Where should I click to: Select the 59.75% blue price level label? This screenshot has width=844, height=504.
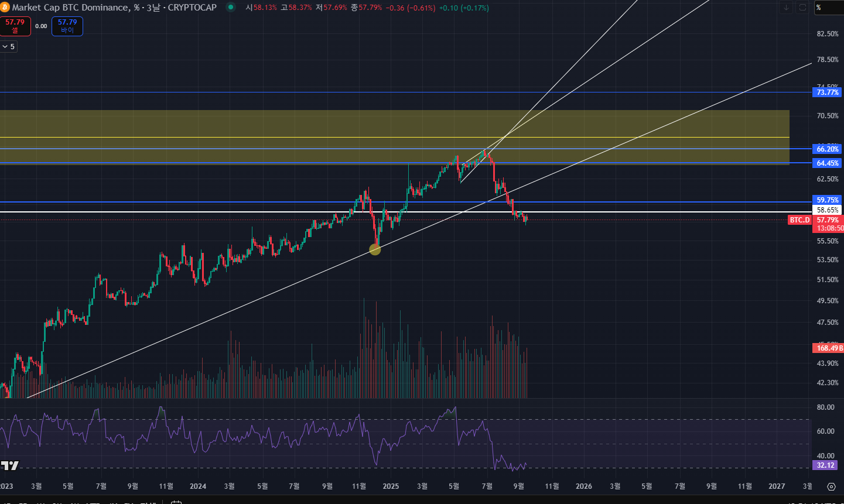pyautogui.click(x=828, y=200)
